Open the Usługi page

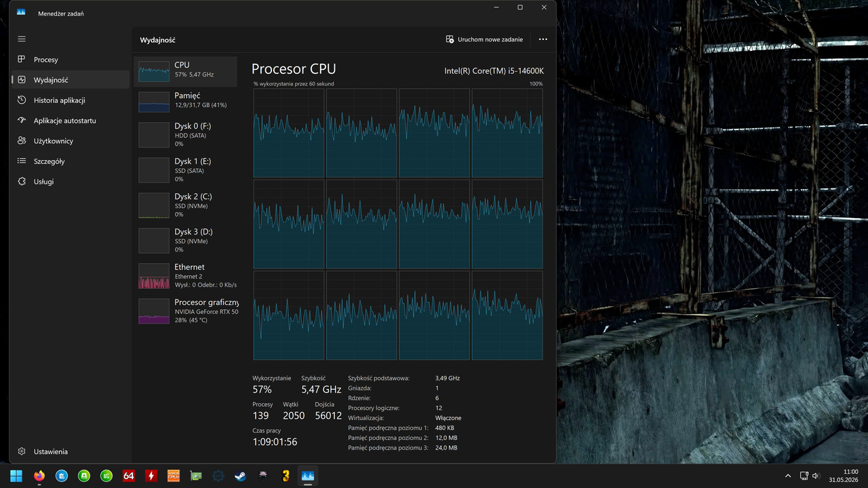[71, 182]
